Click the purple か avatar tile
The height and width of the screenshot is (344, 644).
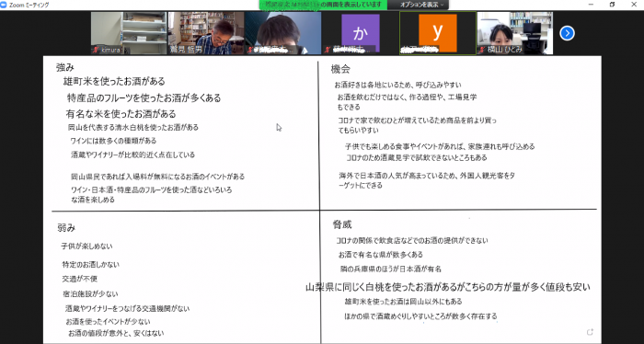pyautogui.click(x=361, y=33)
